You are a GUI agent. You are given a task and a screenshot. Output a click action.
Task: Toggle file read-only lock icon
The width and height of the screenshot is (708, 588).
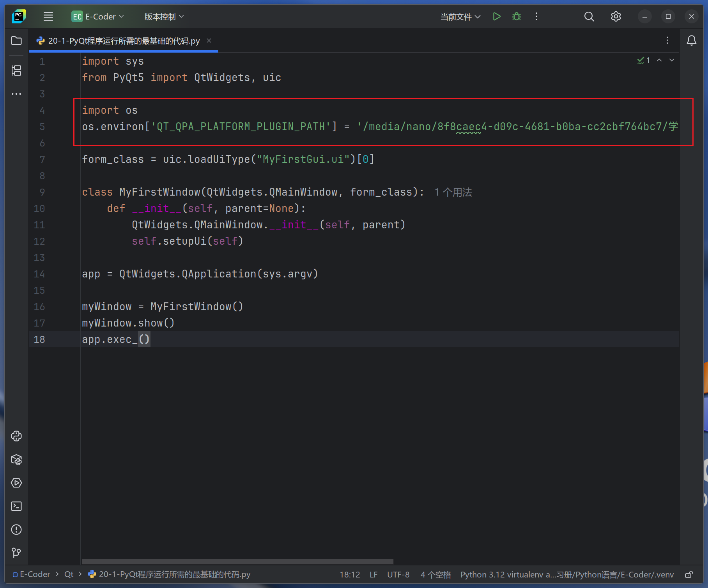(689, 575)
